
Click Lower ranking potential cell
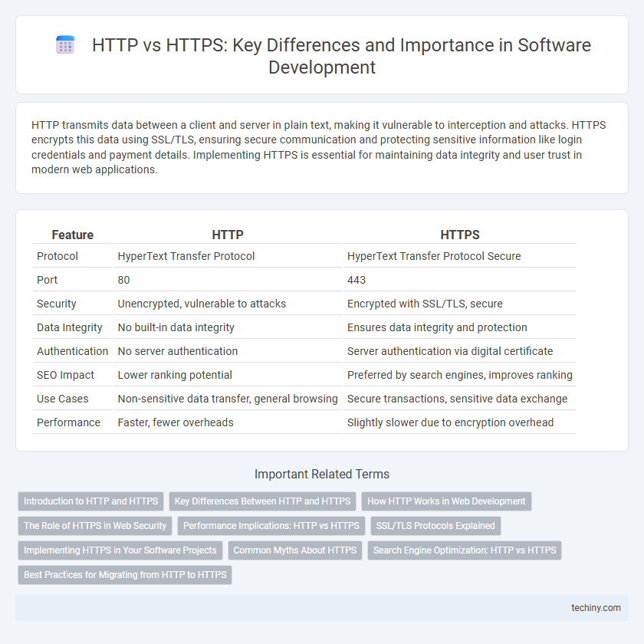(x=228, y=376)
